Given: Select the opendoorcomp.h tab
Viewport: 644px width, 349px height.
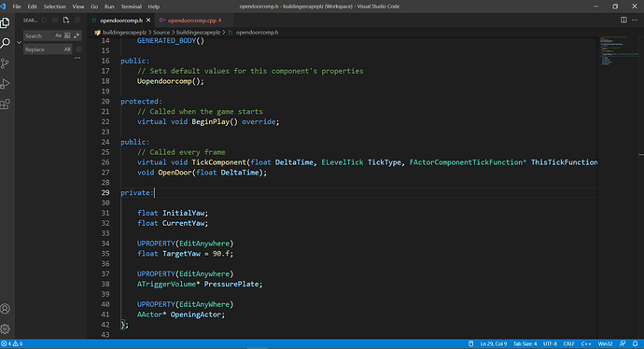Looking at the screenshot, I should pyautogui.click(x=121, y=21).
